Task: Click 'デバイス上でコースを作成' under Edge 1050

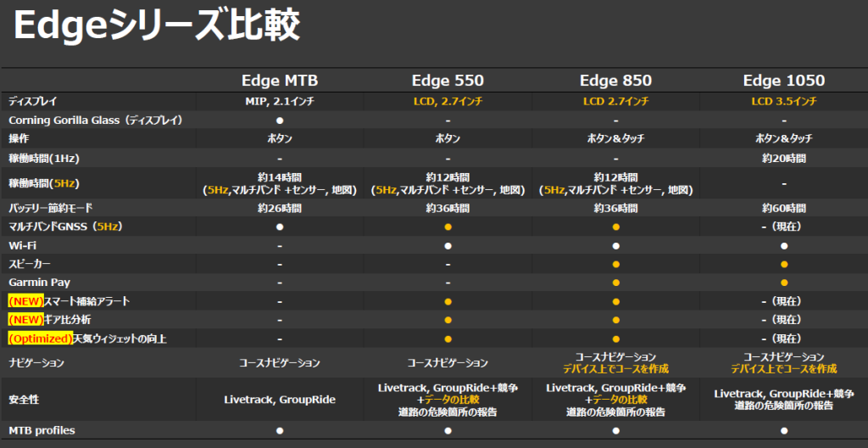Action: [x=784, y=369]
